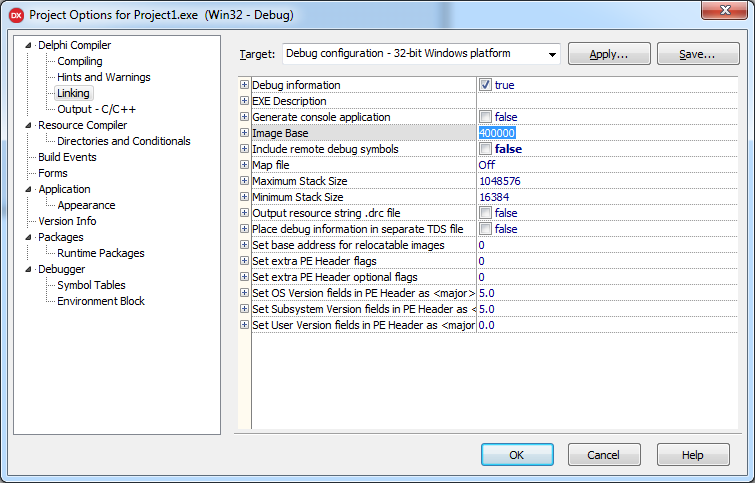Viewport: 755px width, 483px height.
Task: Select the Packages node label
Action: click(x=61, y=237)
